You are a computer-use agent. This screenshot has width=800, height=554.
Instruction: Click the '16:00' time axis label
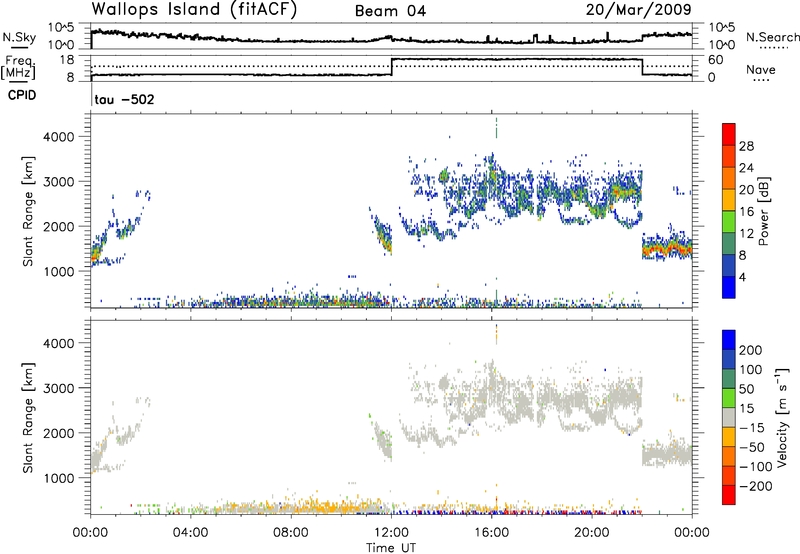pyautogui.click(x=491, y=533)
